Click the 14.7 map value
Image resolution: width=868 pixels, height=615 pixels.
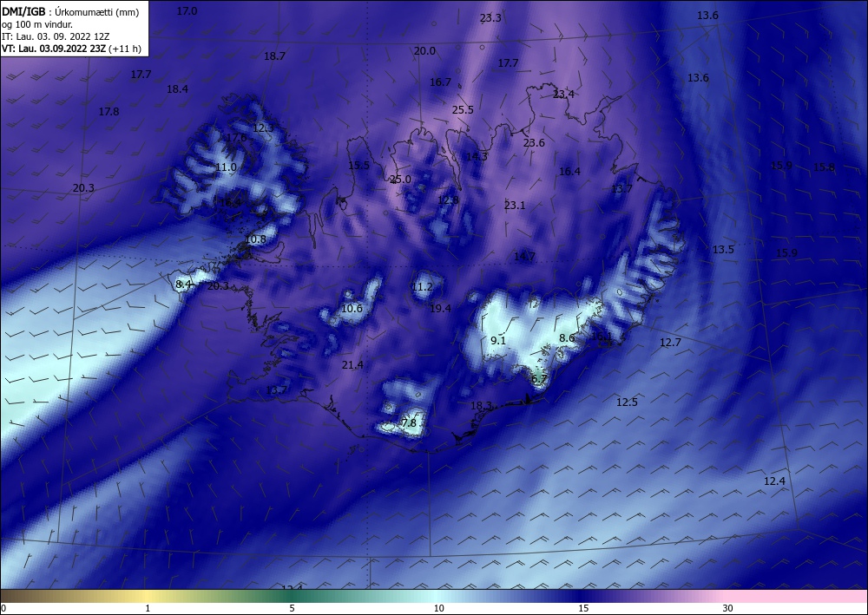pos(524,257)
